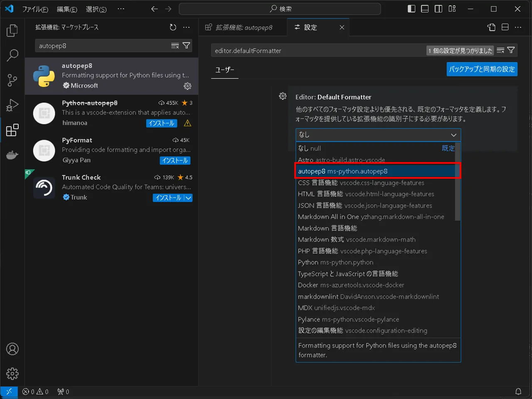Split the editor layout
This screenshot has width=532, height=399.
point(505,27)
